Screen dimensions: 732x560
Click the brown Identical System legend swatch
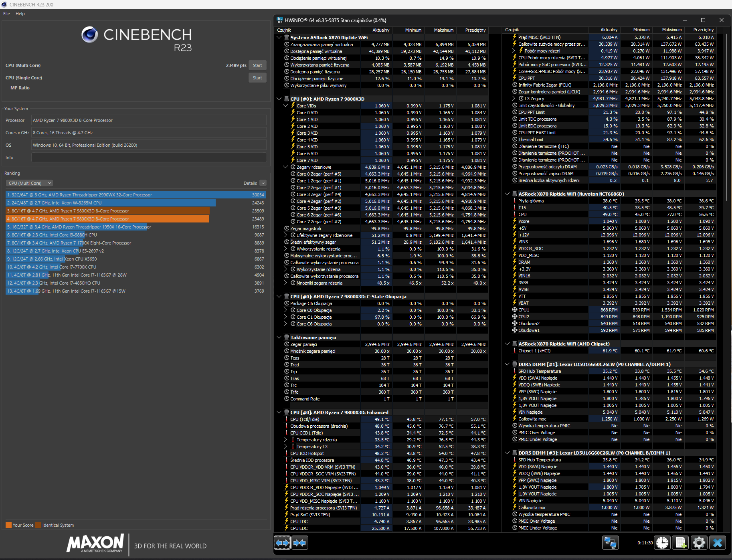pos(38,525)
